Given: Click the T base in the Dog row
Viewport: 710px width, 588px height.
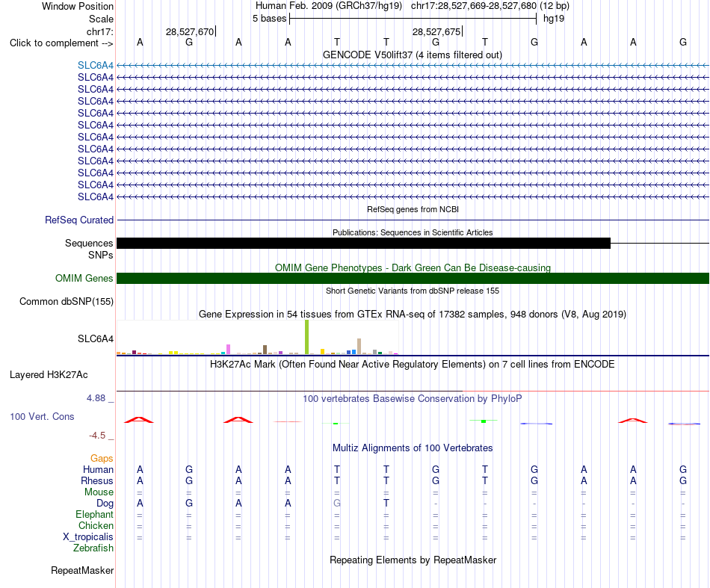Looking at the screenshot, I should [386, 504].
